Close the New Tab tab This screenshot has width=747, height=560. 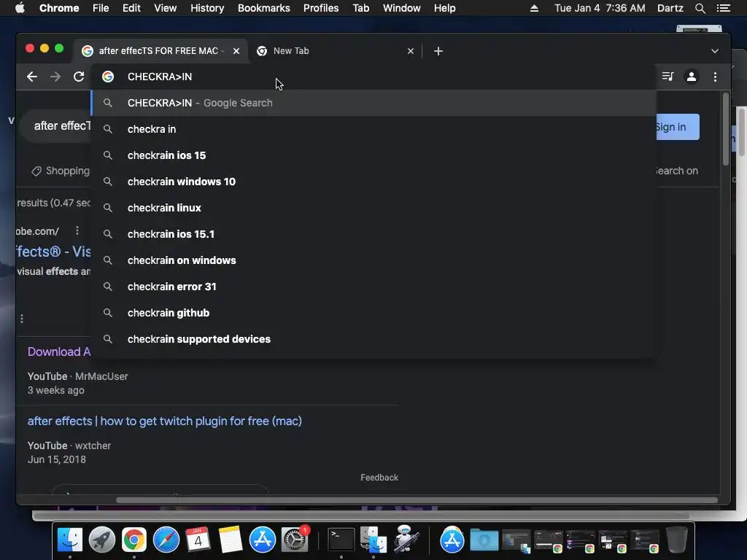tap(411, 51)
